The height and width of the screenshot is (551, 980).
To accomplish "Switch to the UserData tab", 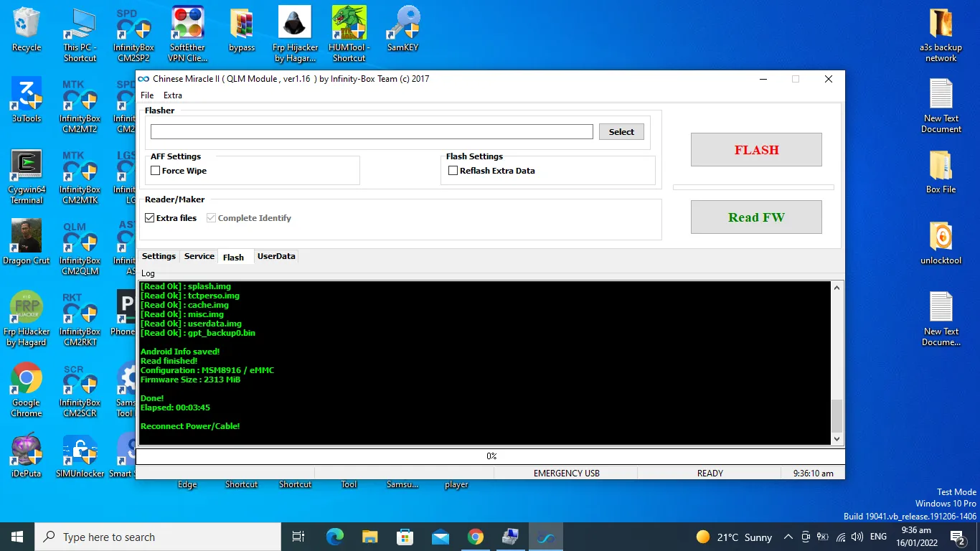I will 276,256.
